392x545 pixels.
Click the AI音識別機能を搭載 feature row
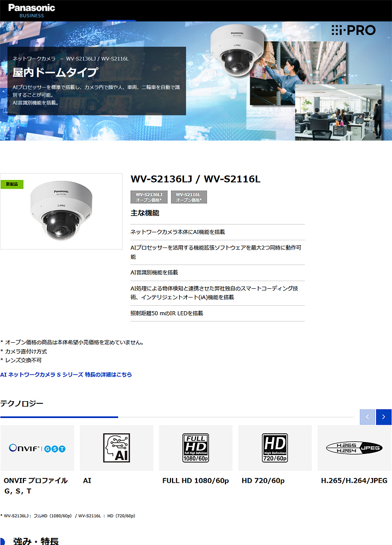point(218,272)
